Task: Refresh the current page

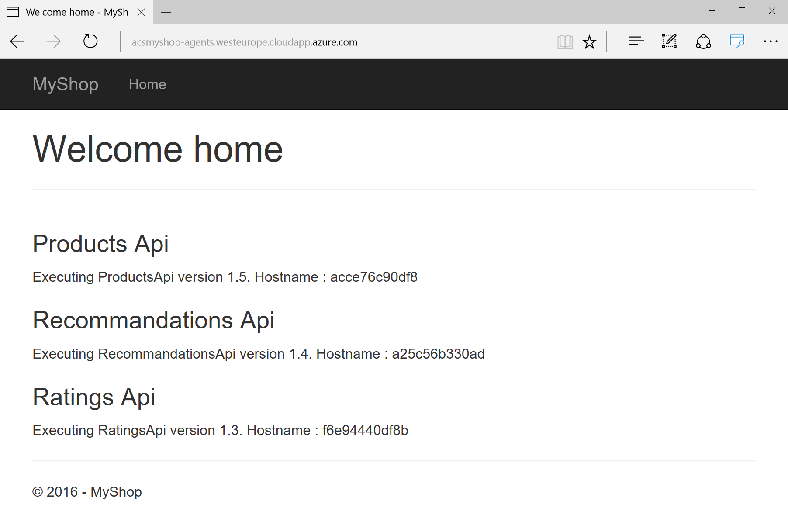Action: [90, 42]
